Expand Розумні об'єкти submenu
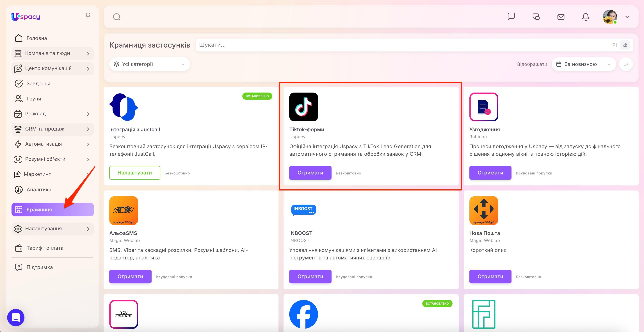Viewport: 644px width, 332px height. (52, 159)
